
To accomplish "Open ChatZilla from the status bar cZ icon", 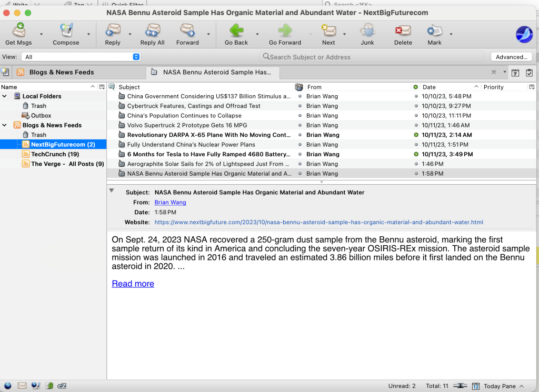I will click(x=62, y=386).
